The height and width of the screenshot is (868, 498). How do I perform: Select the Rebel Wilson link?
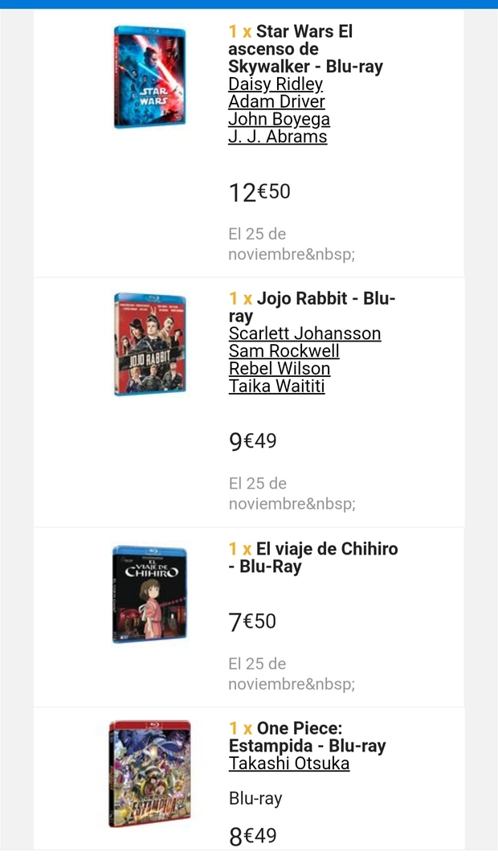[279, 369]
